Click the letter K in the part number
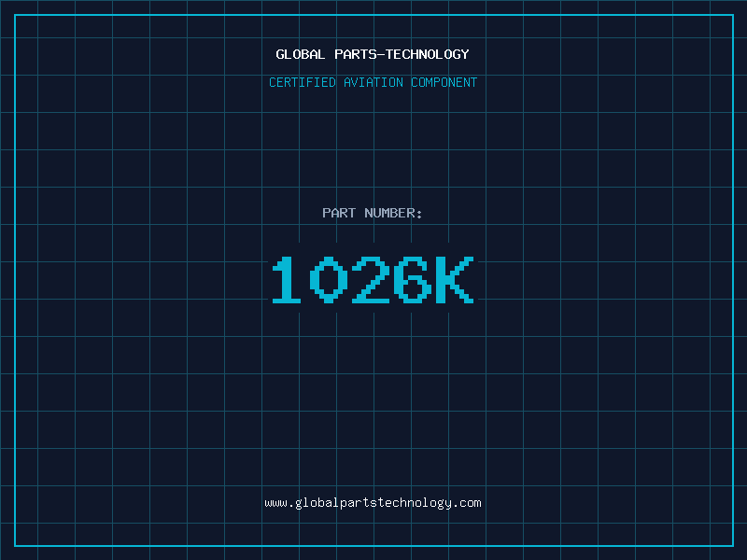The image size is (747, 560). click(456, 280)
